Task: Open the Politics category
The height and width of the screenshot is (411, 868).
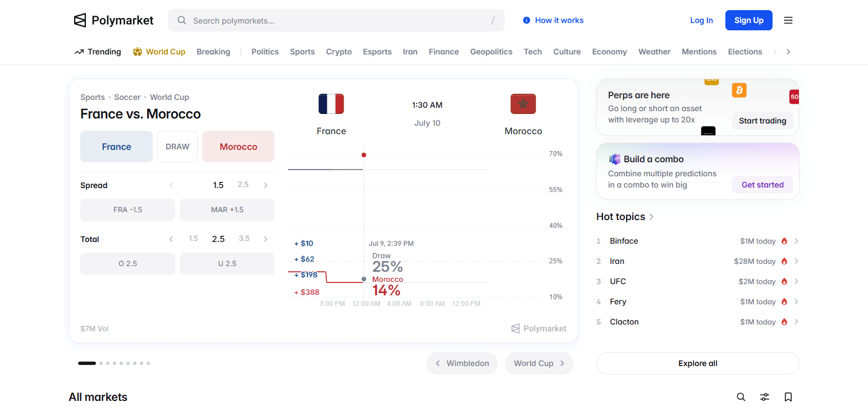Action: coord(265,52)
